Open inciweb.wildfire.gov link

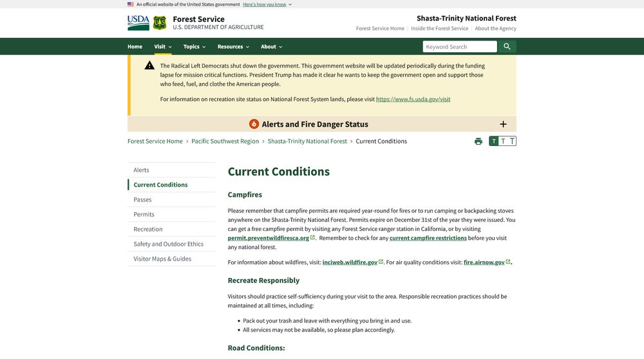[x=352, y=262]
